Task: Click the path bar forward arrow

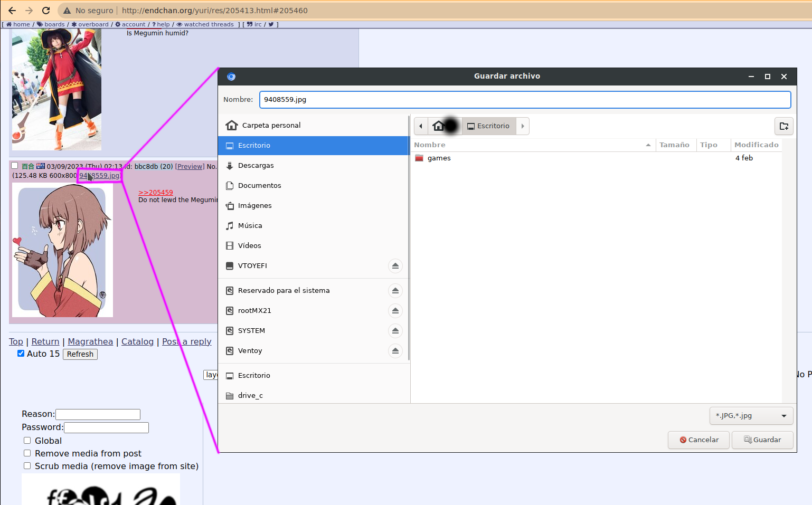Action: pos(523,126)
